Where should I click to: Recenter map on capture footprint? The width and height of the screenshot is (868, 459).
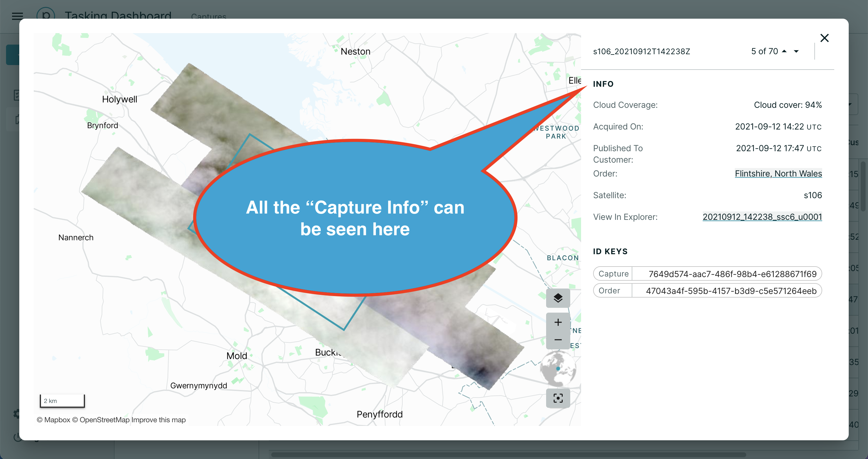[558, 398]
